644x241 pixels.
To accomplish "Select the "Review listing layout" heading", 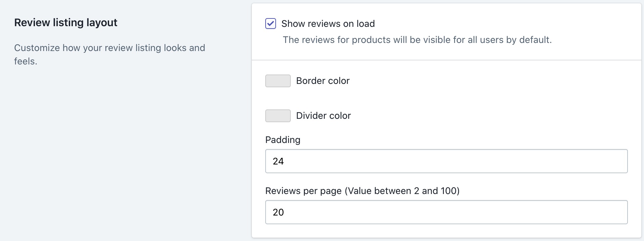I will pos(66,22).
